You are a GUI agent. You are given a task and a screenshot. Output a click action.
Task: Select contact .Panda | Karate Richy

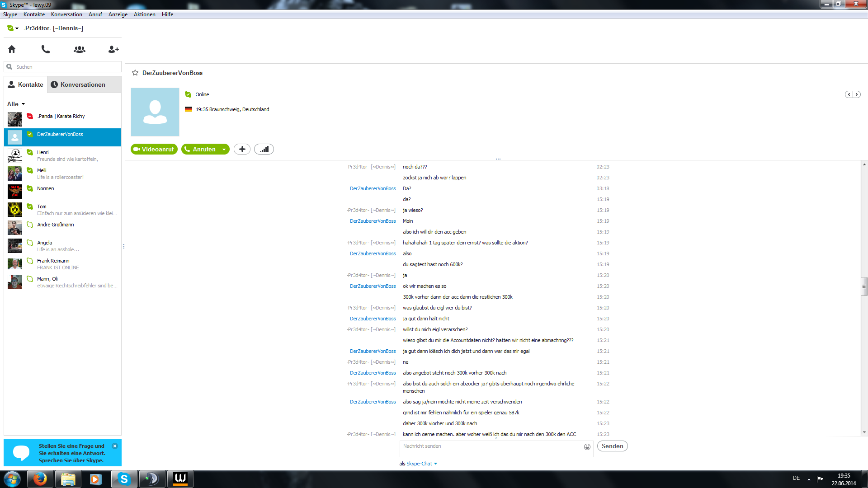62,119
